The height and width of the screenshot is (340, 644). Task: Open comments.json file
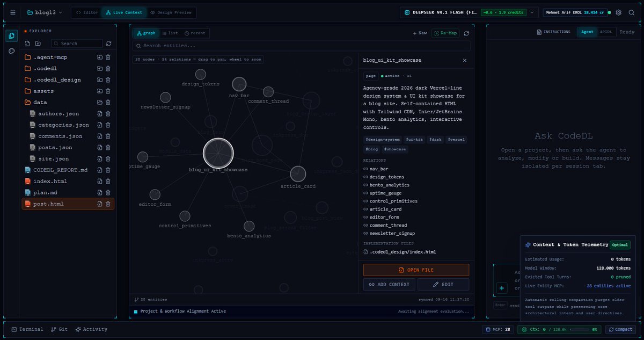pyautogui.click(x=60, y=136)
